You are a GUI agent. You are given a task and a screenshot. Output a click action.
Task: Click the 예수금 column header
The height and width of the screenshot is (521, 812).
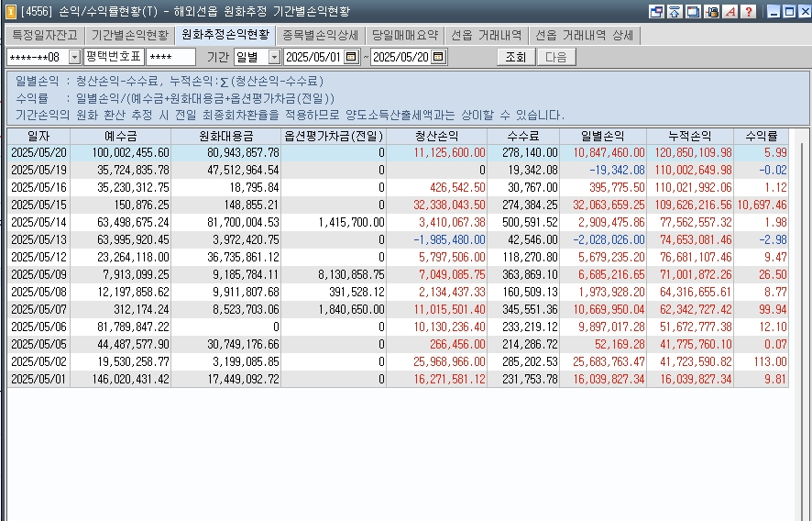click(120, 137)
